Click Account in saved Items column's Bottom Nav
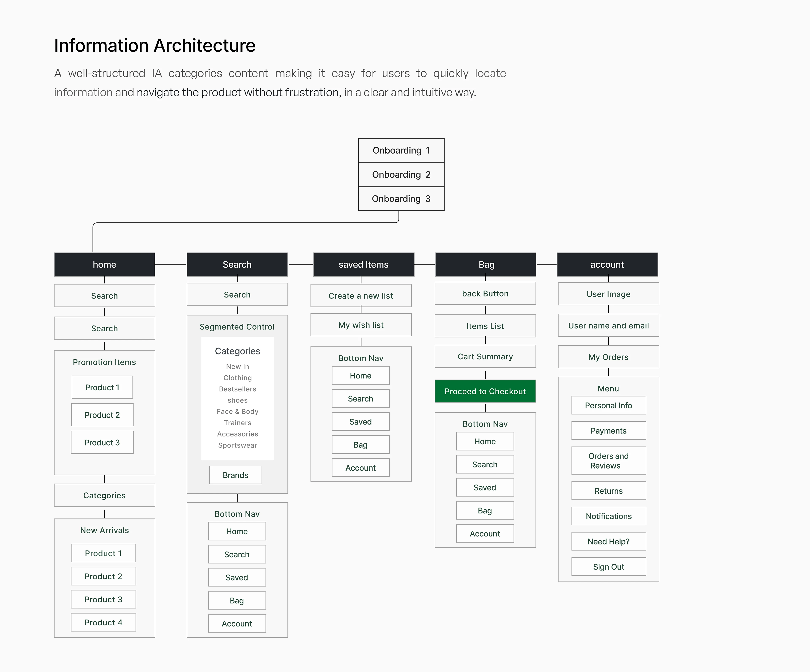 point(361,468)
